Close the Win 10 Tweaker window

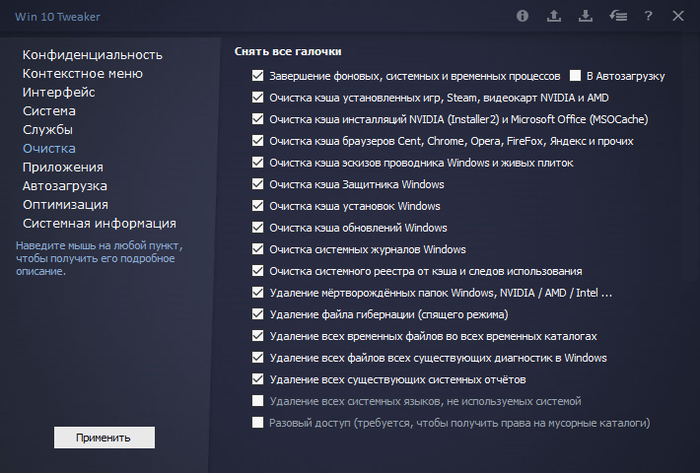(x=679, y=16)
